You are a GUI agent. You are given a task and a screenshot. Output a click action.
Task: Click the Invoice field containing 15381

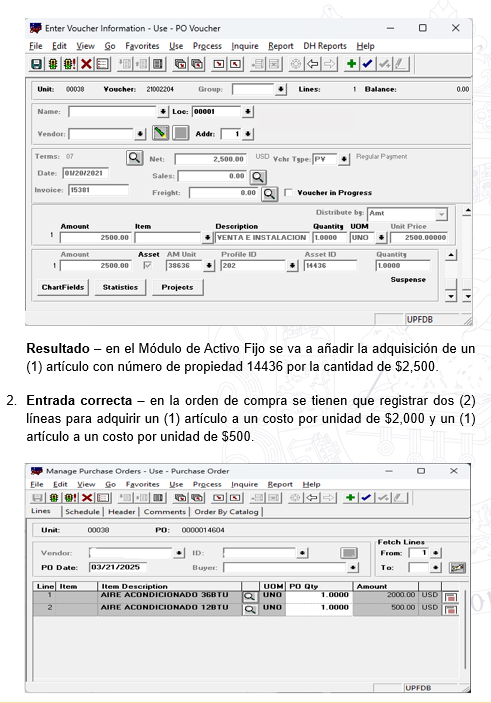pos(99,190)
